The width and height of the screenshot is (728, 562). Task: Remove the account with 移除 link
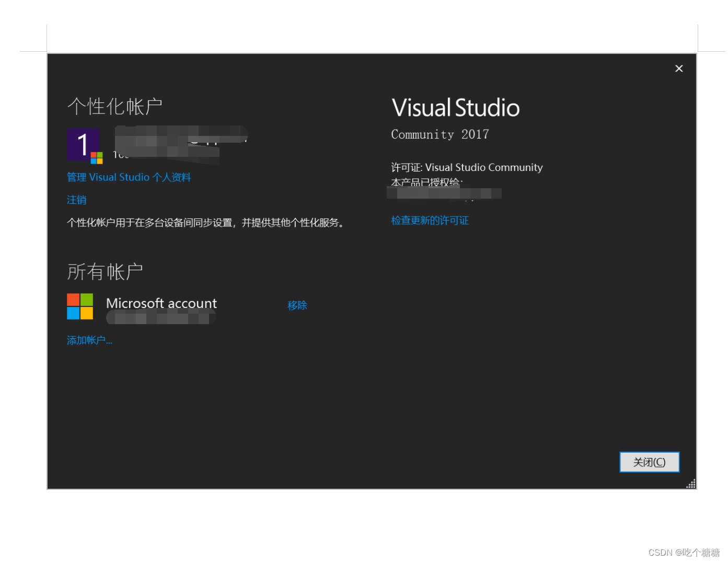tap(297, 305)
